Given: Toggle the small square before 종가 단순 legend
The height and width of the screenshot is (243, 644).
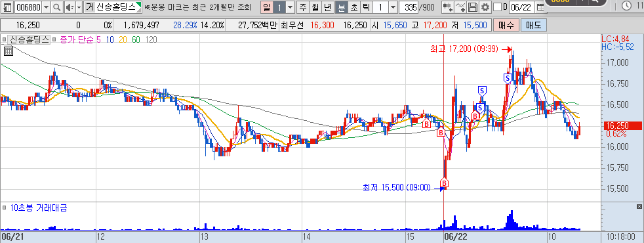Looking at the screenshot, I should click(x=54, y=40).
